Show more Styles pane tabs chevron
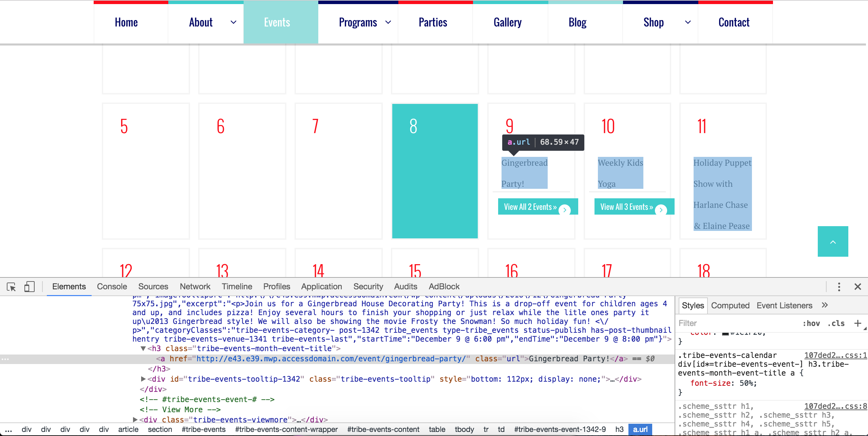 825,305
